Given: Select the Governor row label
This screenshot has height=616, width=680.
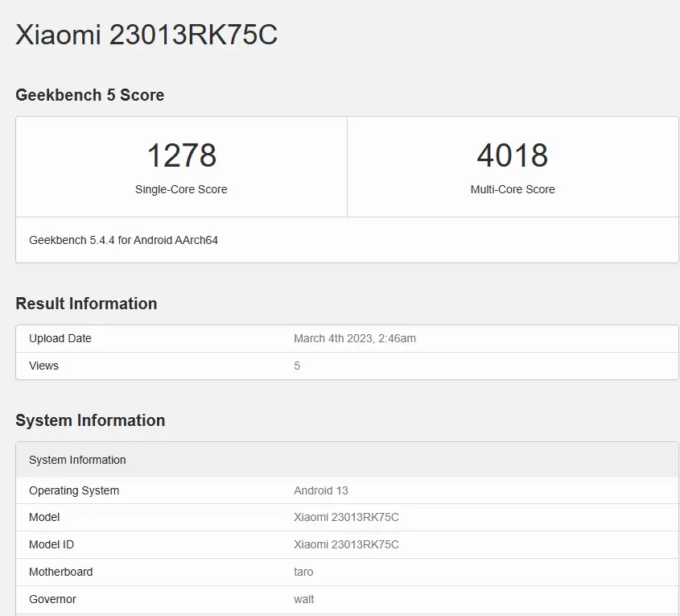Looking at the screenshot, I should pyautogui.click(x=52, y=599).
